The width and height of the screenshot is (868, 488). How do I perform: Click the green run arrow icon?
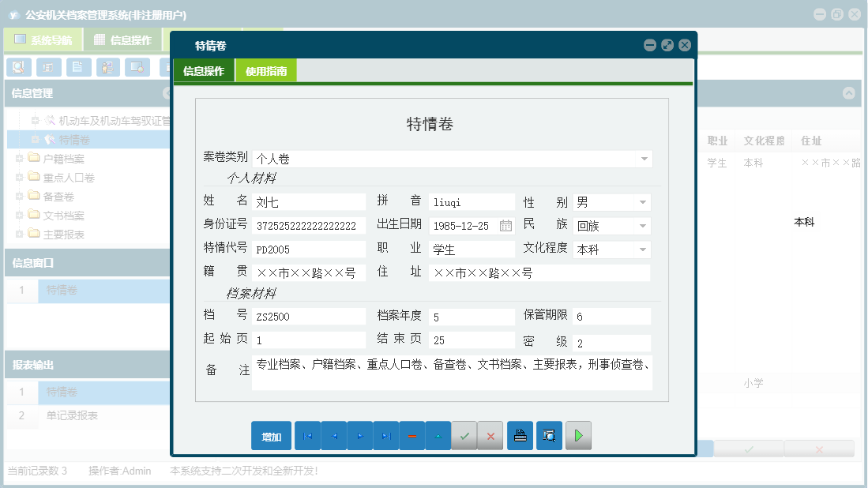point(578,435)
